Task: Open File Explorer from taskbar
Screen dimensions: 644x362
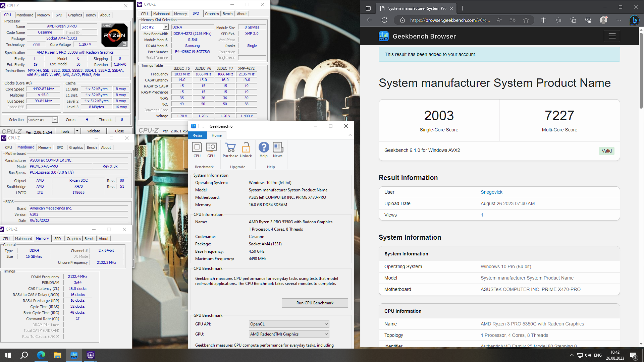Action: (x=57, y=355)
